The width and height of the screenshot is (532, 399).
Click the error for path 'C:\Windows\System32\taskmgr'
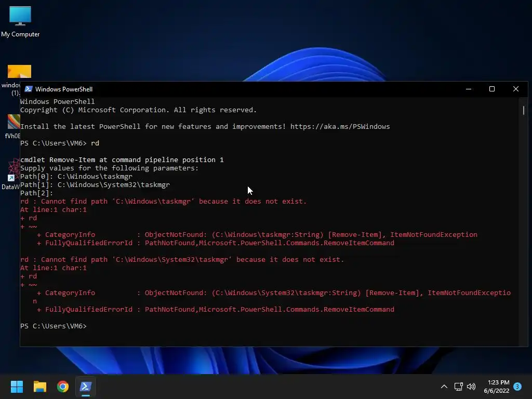click(182, 260)
